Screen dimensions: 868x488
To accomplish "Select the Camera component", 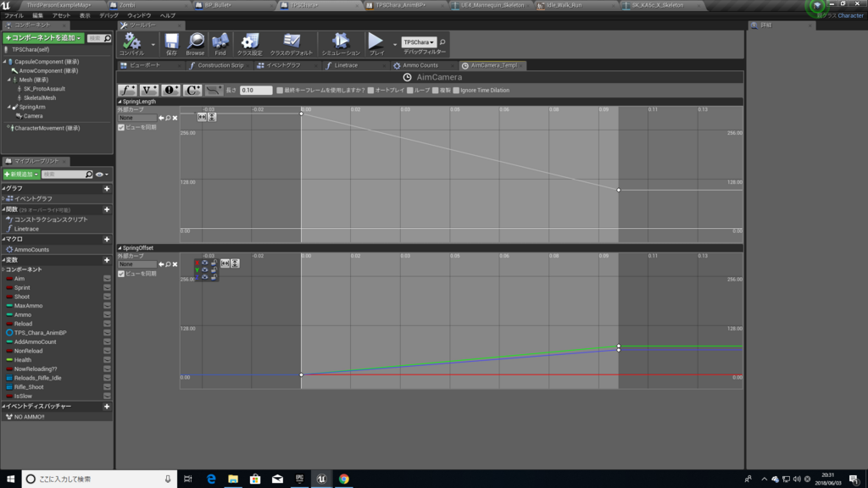I will coord(33,116).
